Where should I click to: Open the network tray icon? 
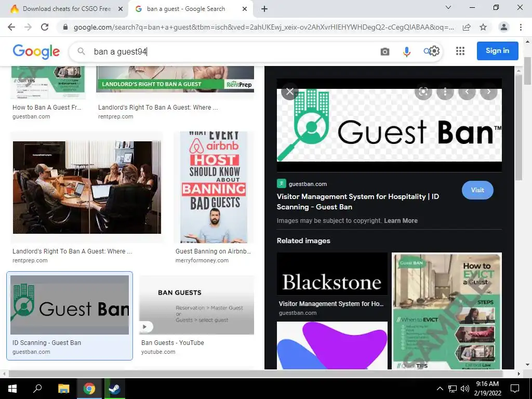coord(453,389)
